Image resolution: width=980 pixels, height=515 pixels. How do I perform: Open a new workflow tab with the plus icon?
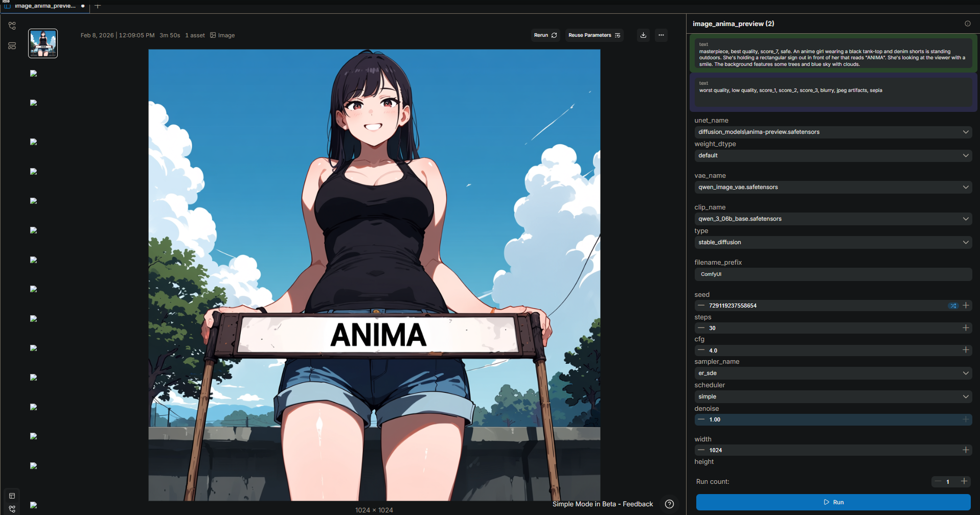pyautogui.click(x=98, y=6)
